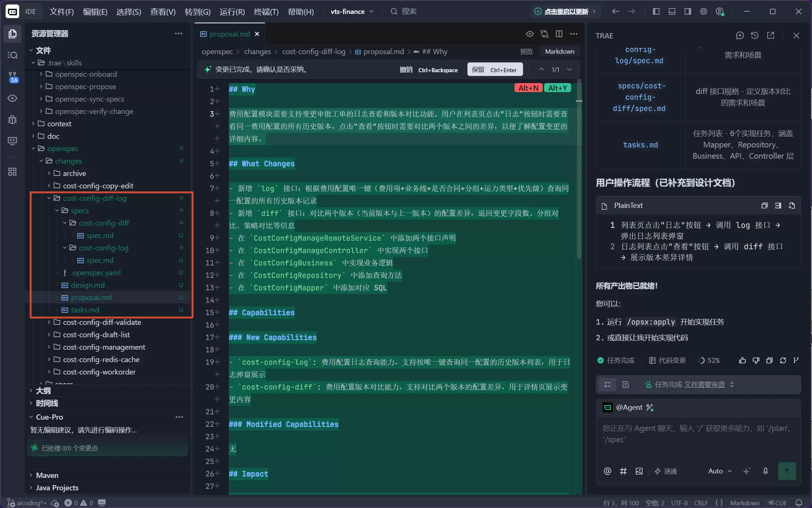This screenshot has height=508, width=812.
Task: Open the vts-finance project dropdown
Action: [x=352, y=12]
